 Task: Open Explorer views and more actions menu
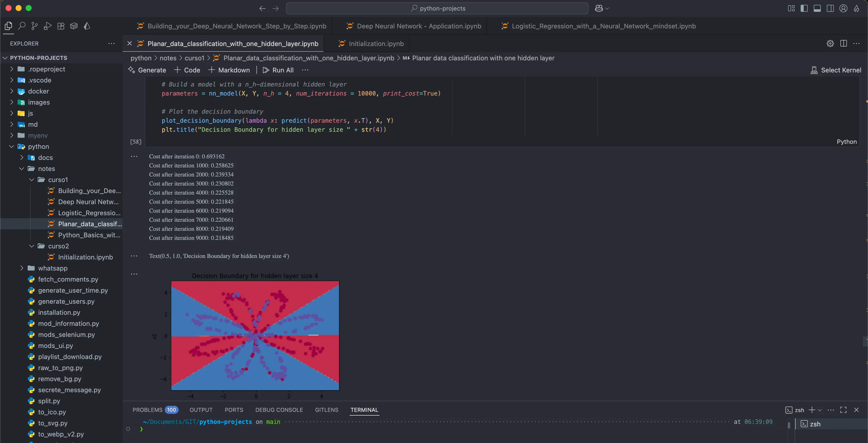pos(112,43)
